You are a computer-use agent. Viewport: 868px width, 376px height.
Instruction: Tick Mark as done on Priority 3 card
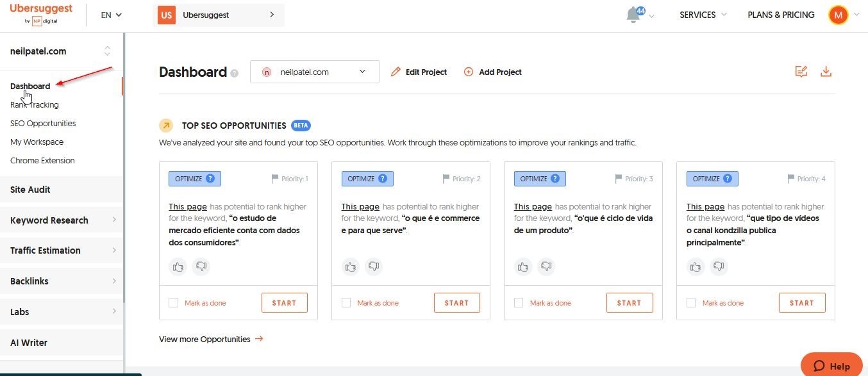[x=519, y=303]
